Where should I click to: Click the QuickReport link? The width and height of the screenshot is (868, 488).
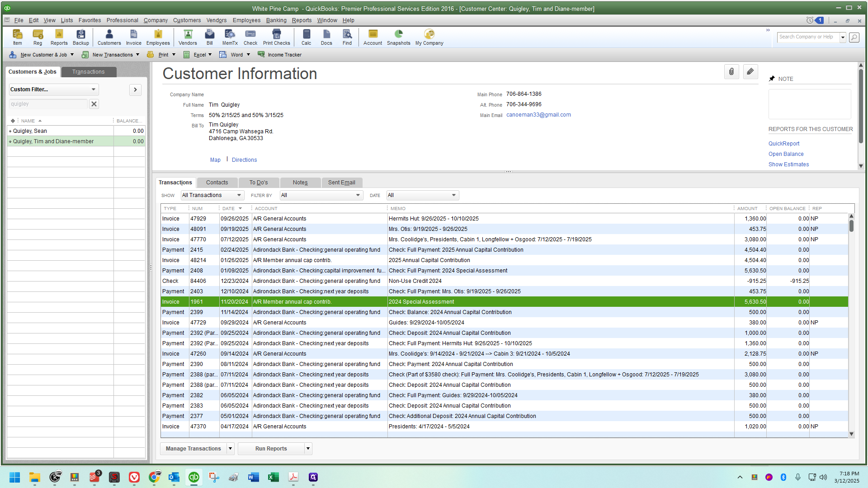(784, 144)
